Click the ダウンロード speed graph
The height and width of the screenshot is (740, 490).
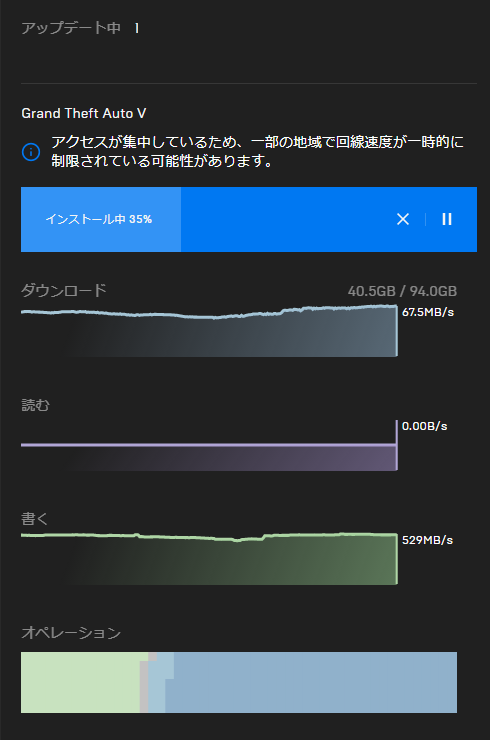tap(209, 331)
